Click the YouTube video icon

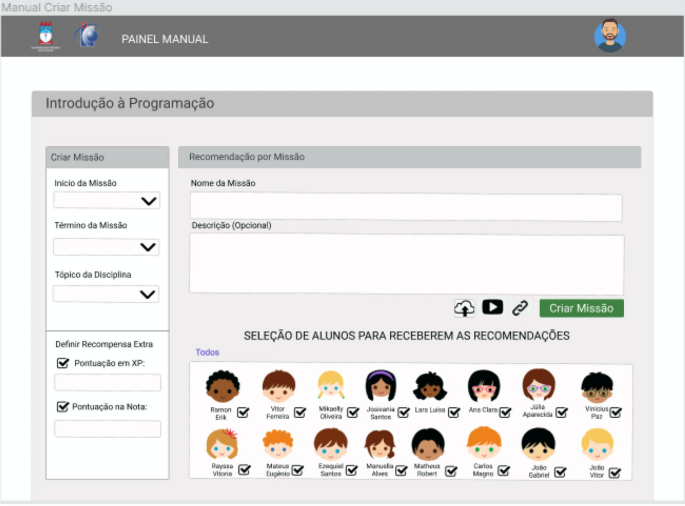coord(492,308)
